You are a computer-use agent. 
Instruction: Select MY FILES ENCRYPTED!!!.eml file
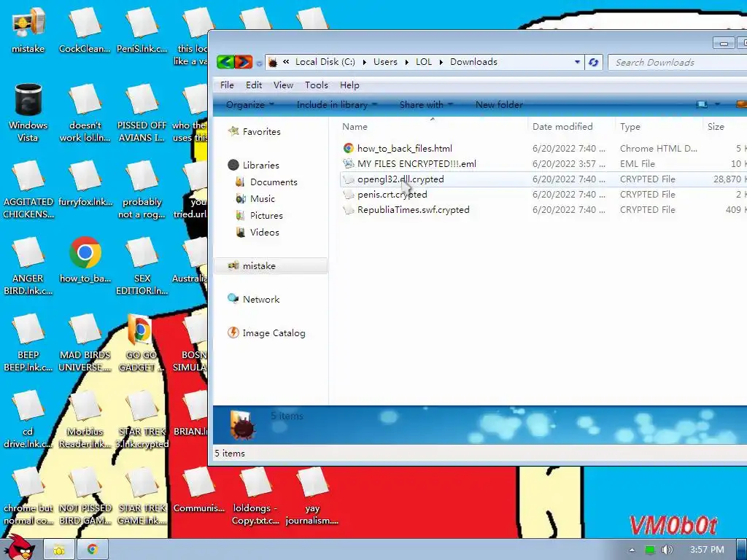[x=417, y=164]
